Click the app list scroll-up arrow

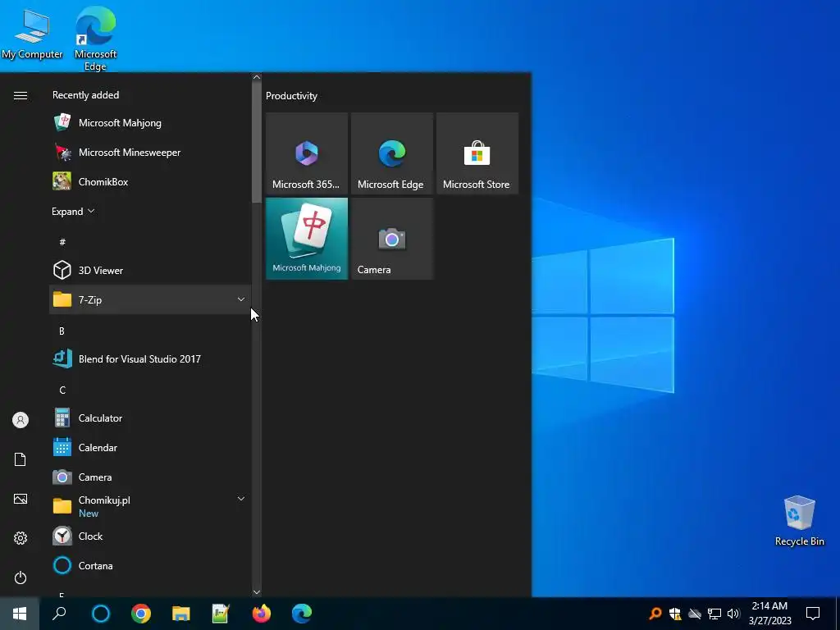click(257, 77)
